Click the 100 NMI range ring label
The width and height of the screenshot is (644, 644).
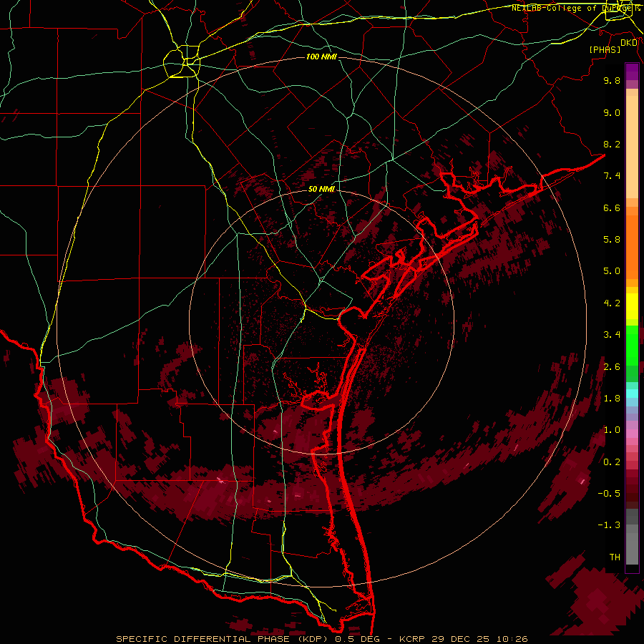321,57
